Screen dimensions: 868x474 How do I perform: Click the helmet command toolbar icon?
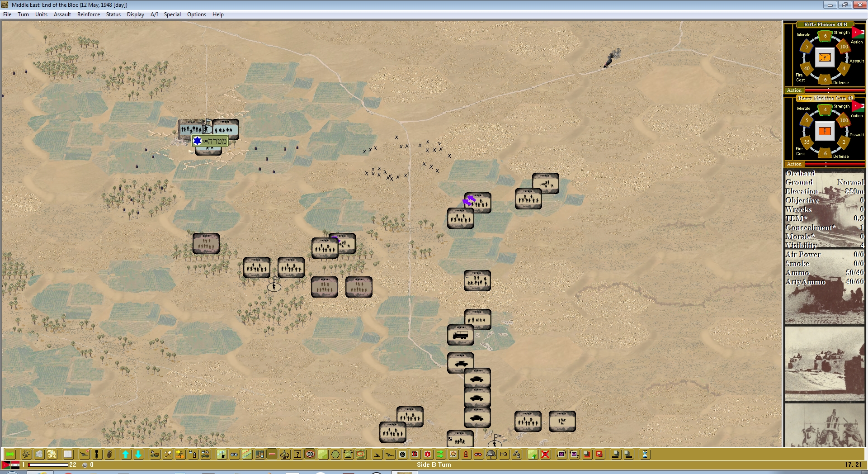[x=491, y=454]
